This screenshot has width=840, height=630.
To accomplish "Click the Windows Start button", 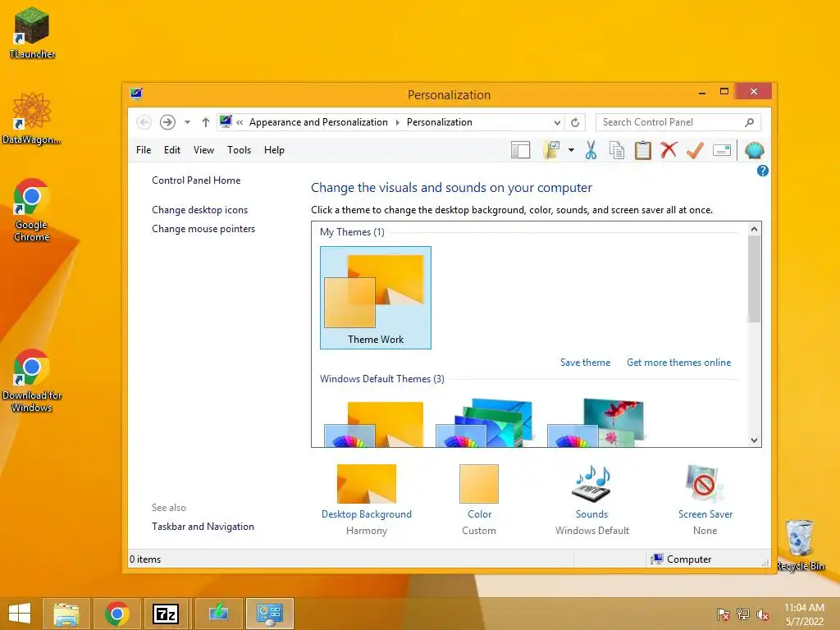I will point(20,614).
